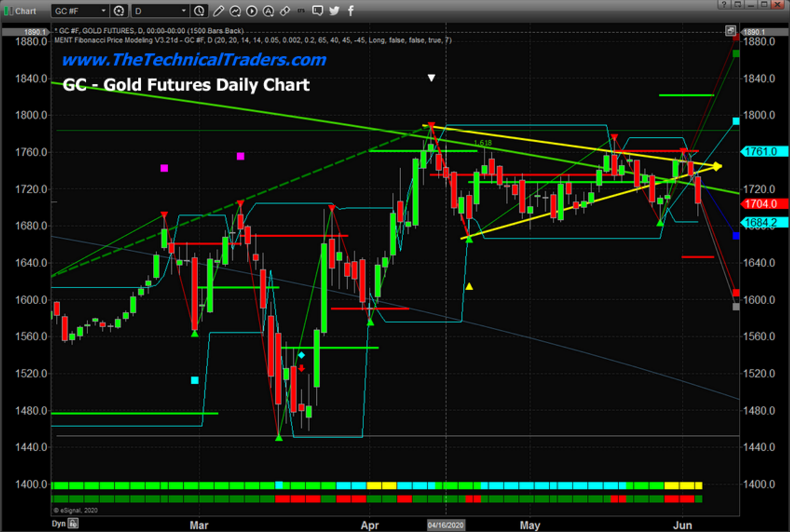Open the alerts 'A' circle icon
This screenshot has height=532, width=790.
tap(268, 11)
